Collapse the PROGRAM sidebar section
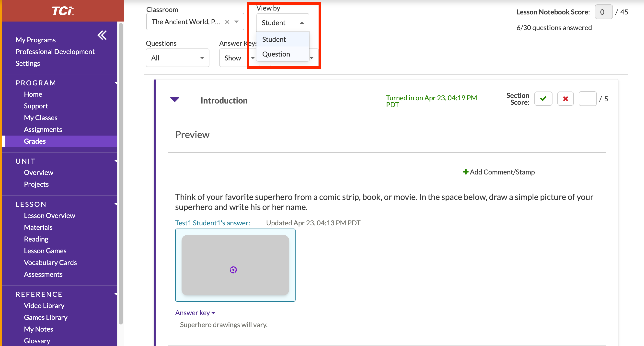The height and width of the screenshot is (346, 644). point(116,83)
